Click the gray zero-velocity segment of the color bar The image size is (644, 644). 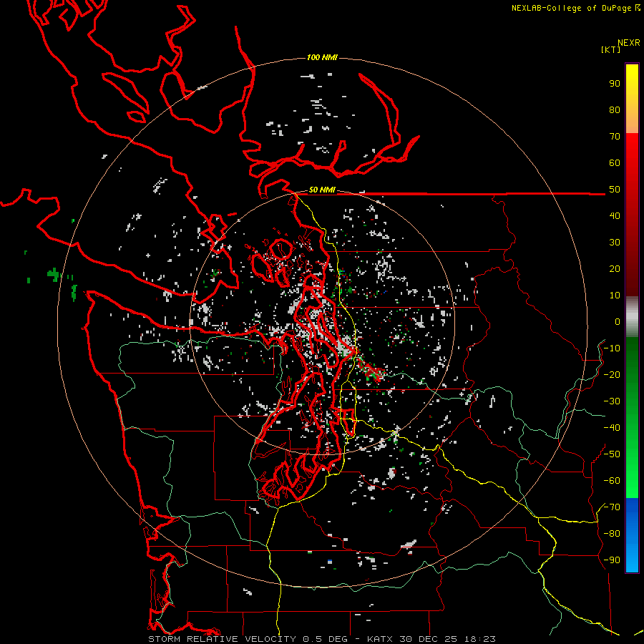click(x=632, y=316)
